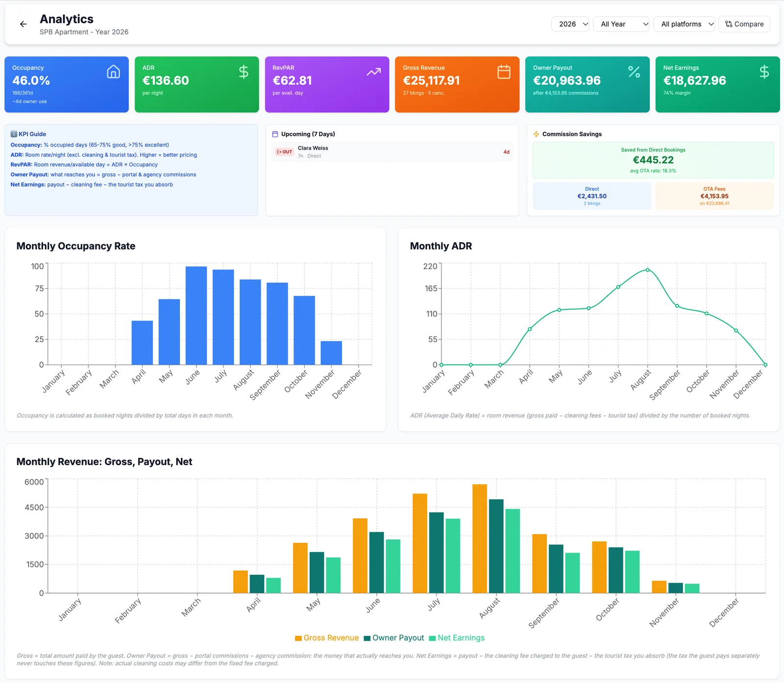Click the Owner Payout €20,963.96 value
This screenshot has height=683, width=784.
point(567,80)
